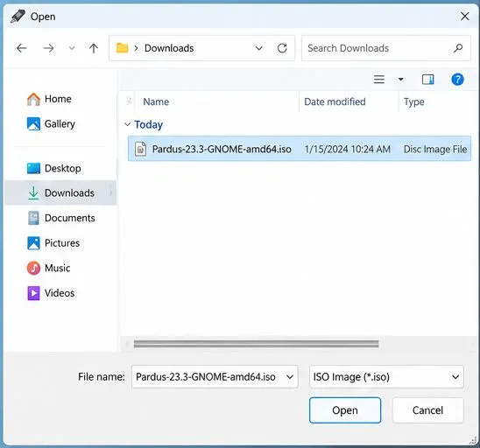Open recent locations dropdown chevron
This screenshot has width=480, height=448.
(x=72, y=48)
